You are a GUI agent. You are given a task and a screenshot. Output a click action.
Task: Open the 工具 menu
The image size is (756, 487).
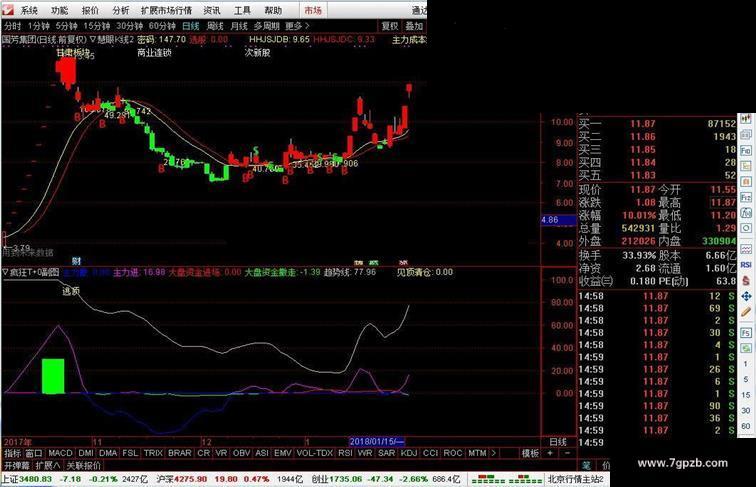coord(242,10)
